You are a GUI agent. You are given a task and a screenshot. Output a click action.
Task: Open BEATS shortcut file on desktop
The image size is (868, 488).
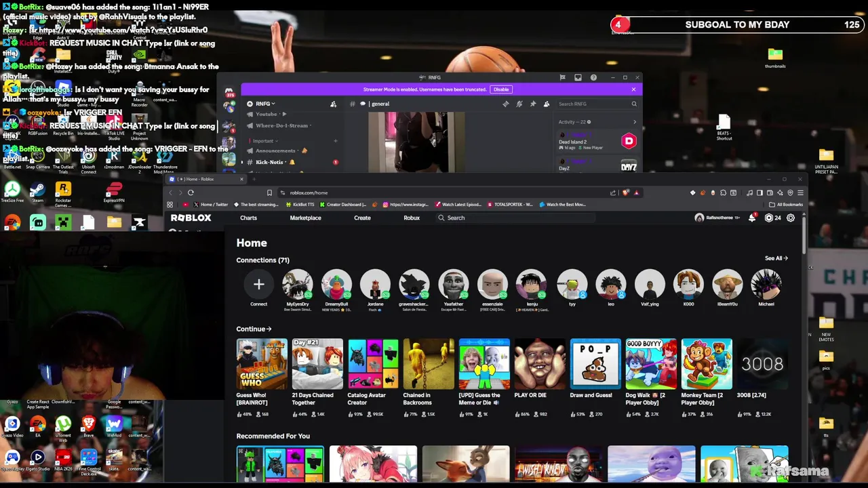pyautogui.click(x=724, y=127)
